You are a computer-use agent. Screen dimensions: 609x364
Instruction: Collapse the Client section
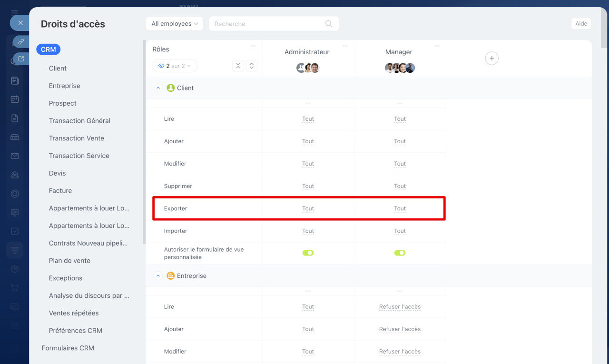[x=158, y=88]
